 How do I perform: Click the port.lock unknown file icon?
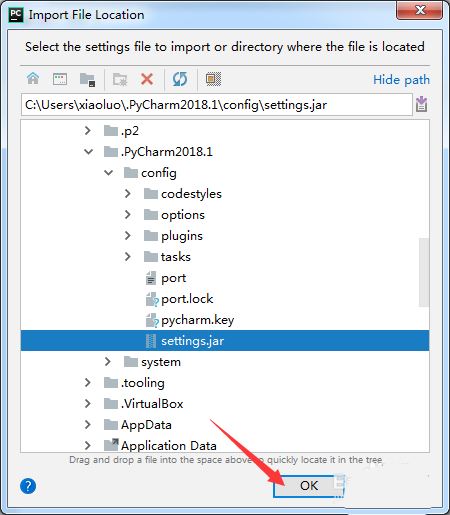click(152, 299)
